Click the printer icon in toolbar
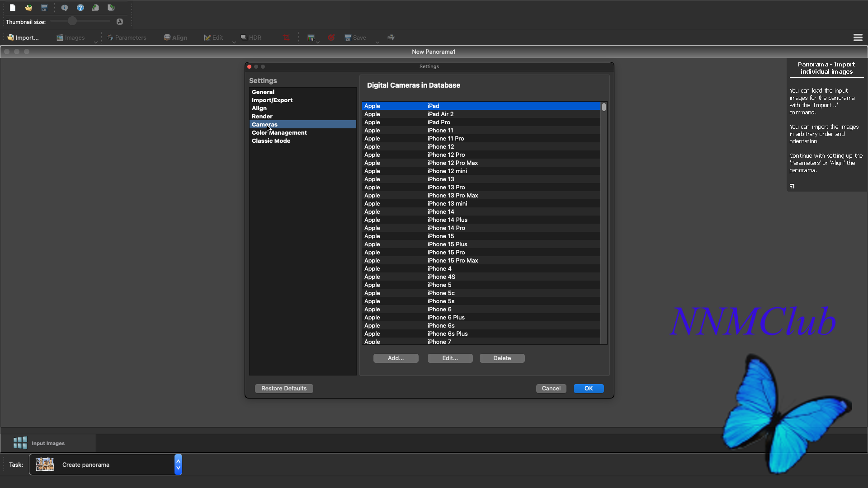 coord(391,38)
